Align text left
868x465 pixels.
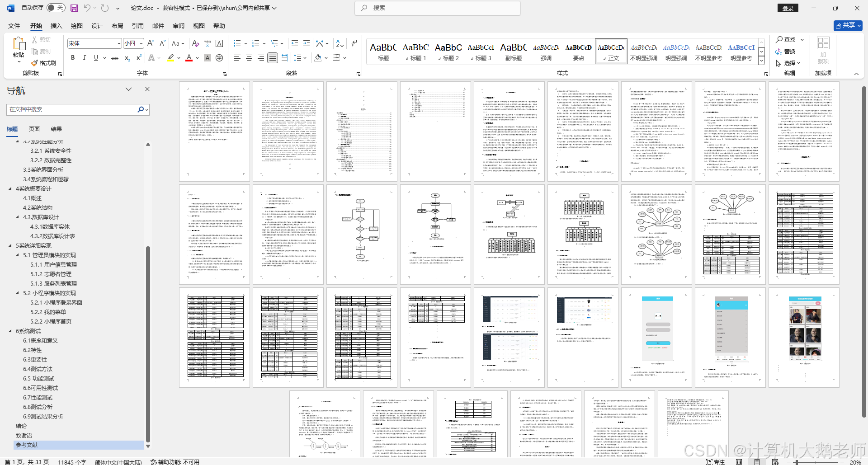point(237,58)
